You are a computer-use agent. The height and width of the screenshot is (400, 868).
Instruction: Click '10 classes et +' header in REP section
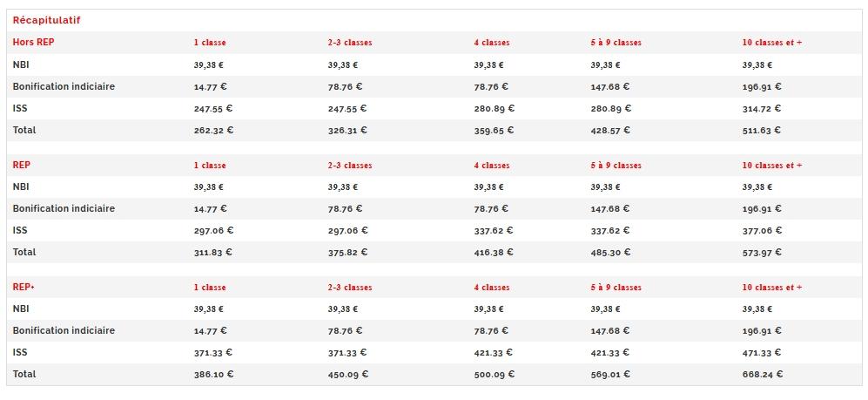point(771,165)
